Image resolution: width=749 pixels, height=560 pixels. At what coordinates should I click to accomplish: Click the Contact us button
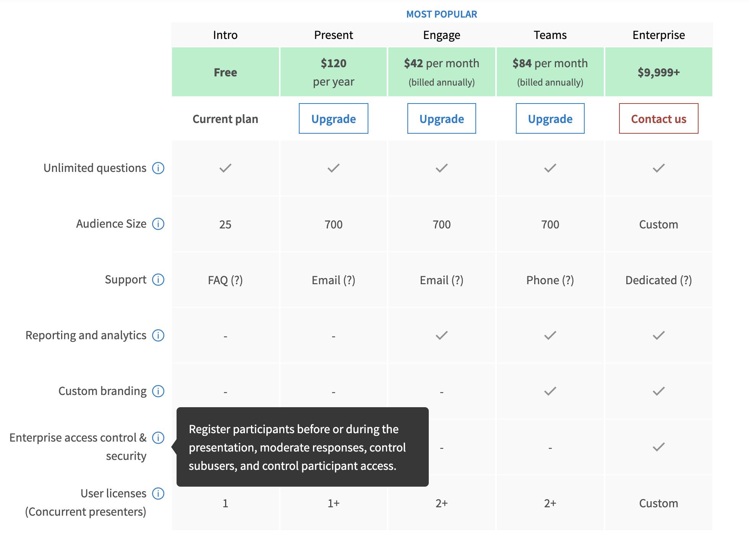(659, 118)
